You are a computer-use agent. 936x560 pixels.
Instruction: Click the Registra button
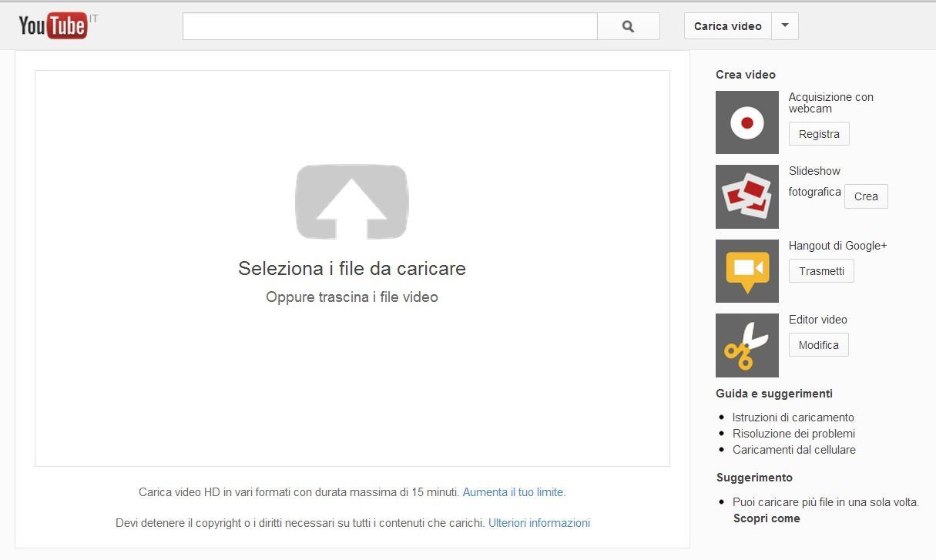pos(819,134)
